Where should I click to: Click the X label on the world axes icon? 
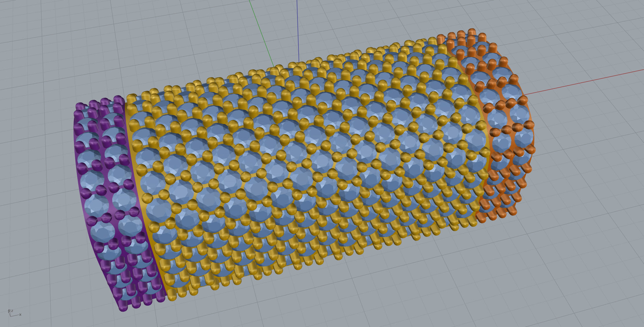tap(20, 315)
